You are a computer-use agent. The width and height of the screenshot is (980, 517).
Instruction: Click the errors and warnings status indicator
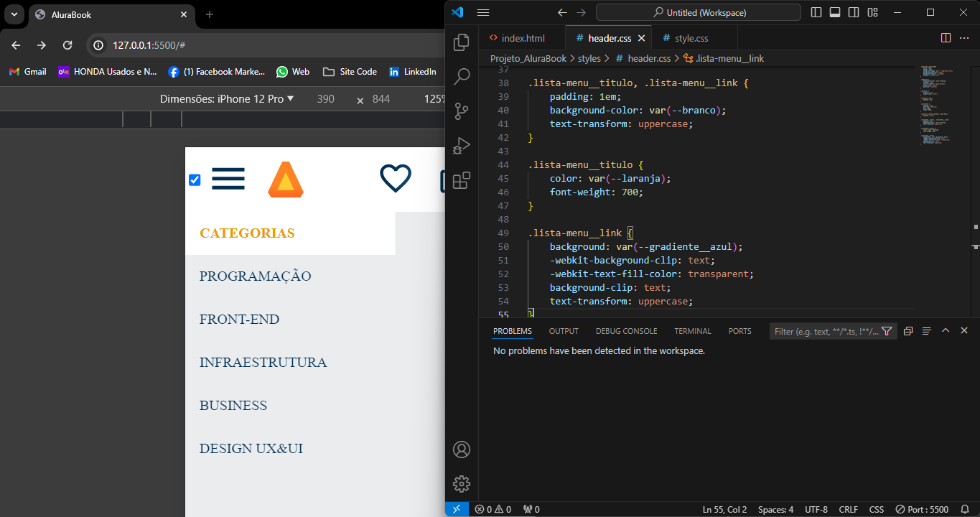(493, 509)
